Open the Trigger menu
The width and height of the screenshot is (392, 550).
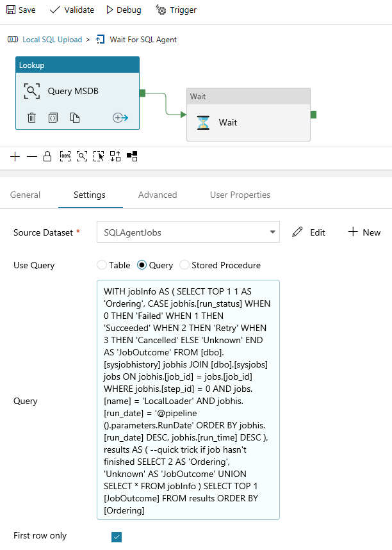click(x=176, y=10)
